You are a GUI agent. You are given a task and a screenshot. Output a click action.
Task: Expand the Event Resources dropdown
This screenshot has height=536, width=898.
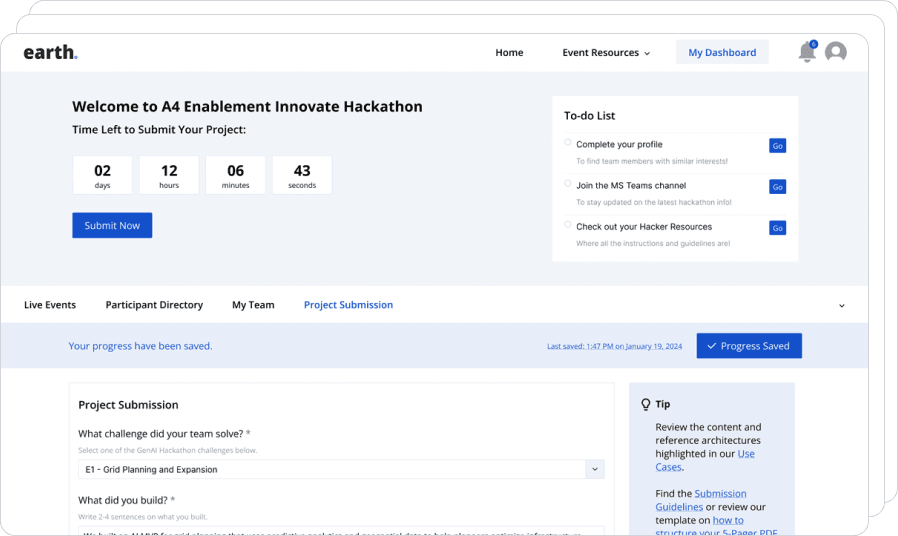606,53
